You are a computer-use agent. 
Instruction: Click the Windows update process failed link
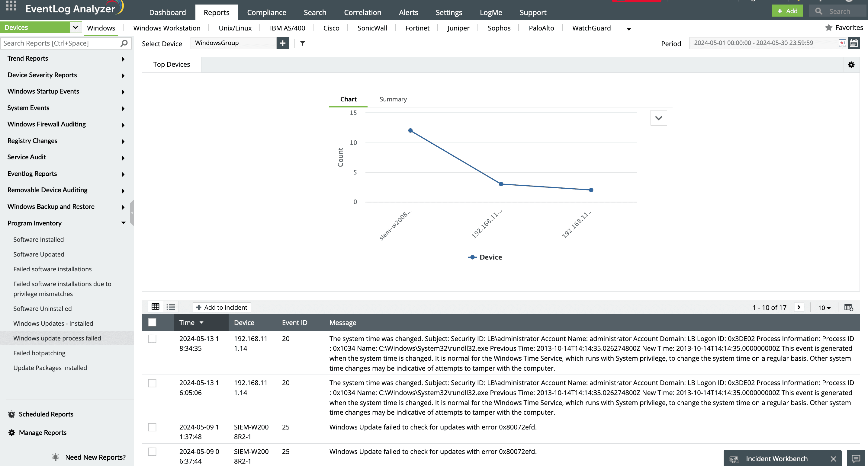[x=57, y=338]
